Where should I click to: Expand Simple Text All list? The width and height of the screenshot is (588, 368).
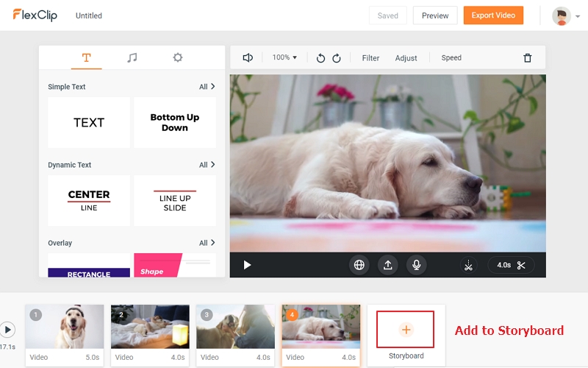tap(207, 87)
